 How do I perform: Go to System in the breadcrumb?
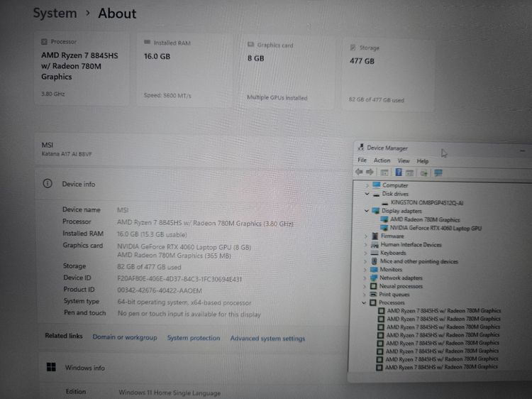pyautogui.click(x=55, y=13)
